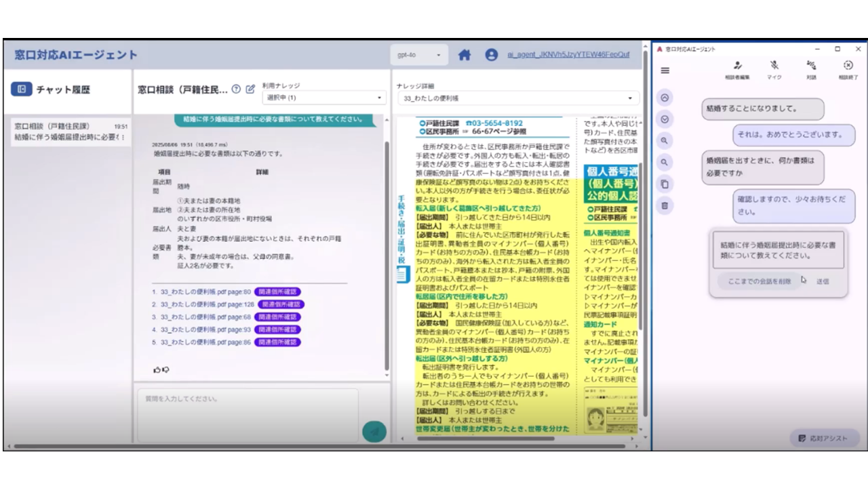Toggle the 応対アシスト button
868x488 pixels.
tap(823, 438)
